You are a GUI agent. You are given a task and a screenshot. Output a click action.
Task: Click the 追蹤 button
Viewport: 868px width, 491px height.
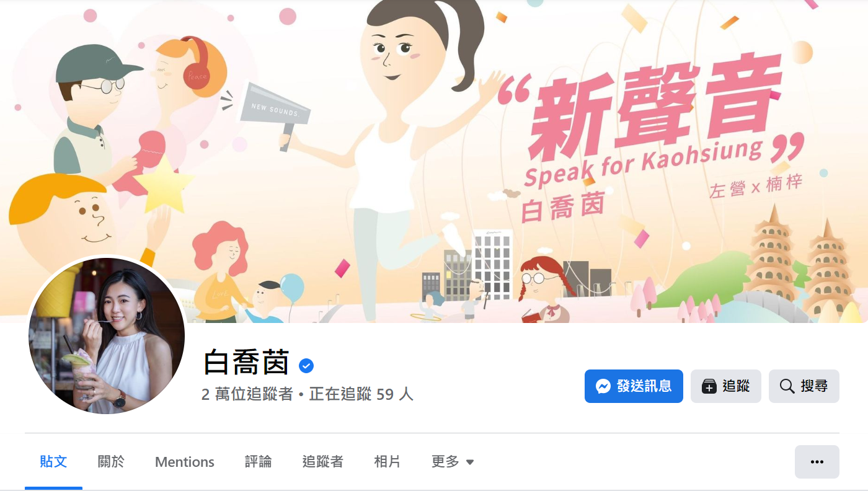pyautogui.click(x=726, y=386)
